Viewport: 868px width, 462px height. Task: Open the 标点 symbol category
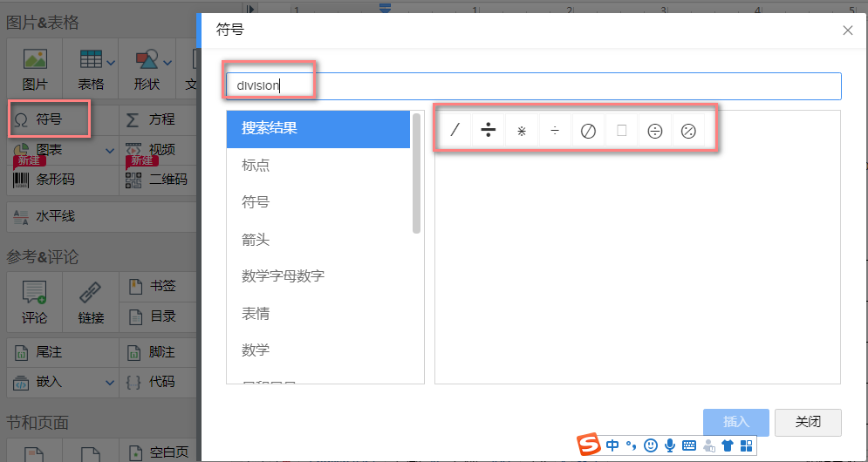318,166
